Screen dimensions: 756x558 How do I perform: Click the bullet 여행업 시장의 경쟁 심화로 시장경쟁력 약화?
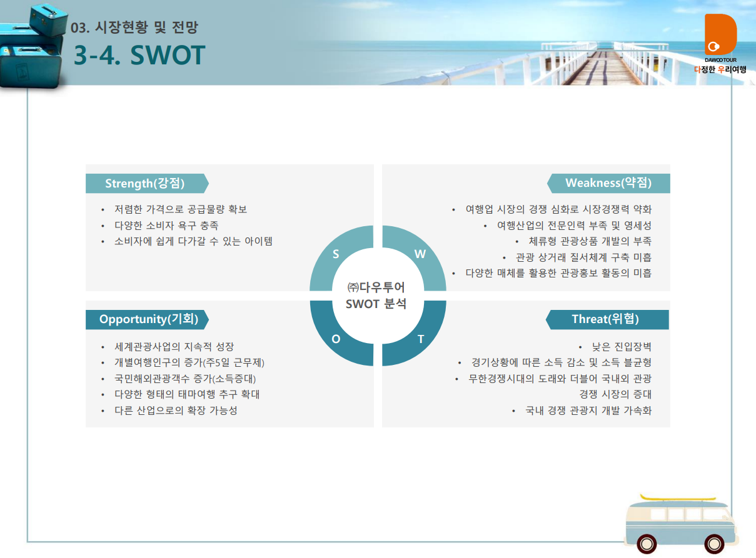point(558,209)
